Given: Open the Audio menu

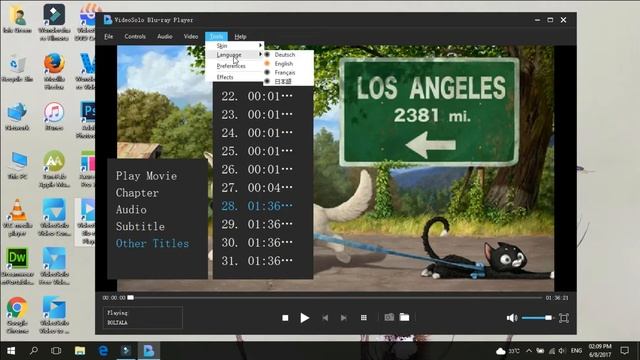Looking at the screenshot, I should [x=164, y=36].
